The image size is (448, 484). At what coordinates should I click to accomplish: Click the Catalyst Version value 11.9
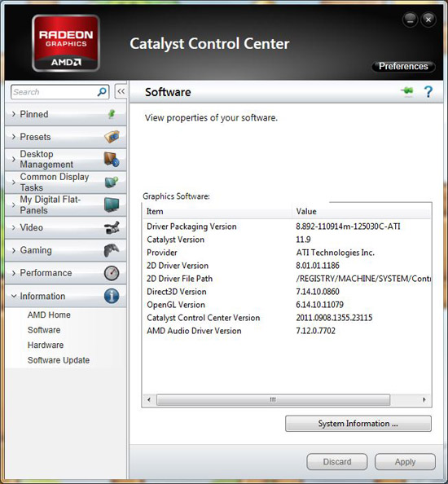click(x=303, y=240)
